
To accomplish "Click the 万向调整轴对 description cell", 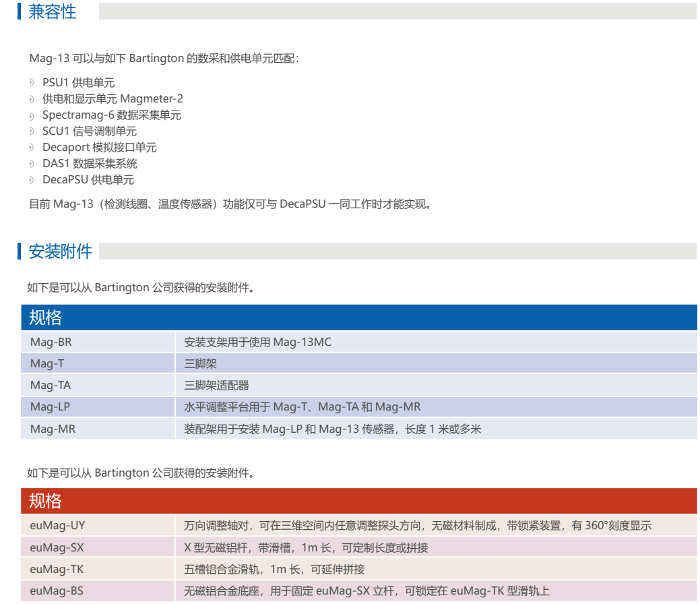I will tap(436, 525).
